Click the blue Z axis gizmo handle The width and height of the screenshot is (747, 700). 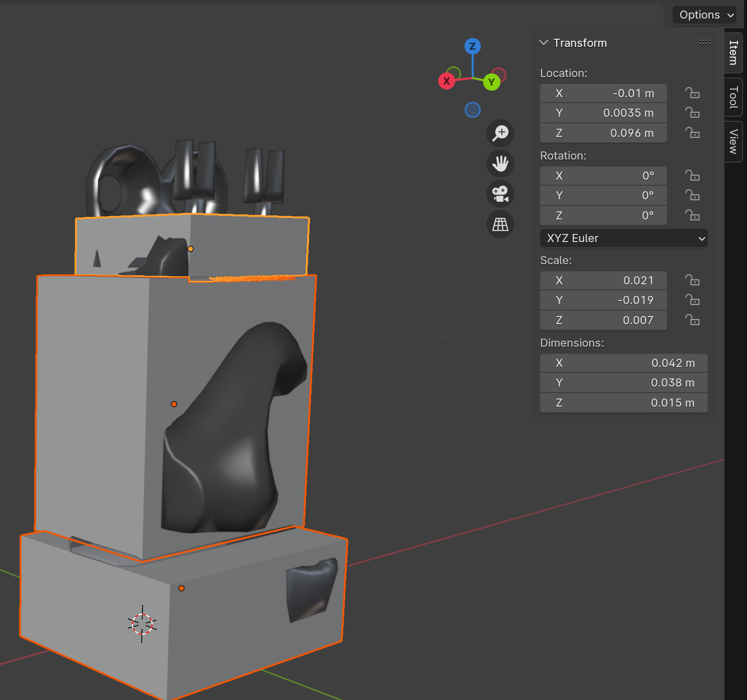472,47
